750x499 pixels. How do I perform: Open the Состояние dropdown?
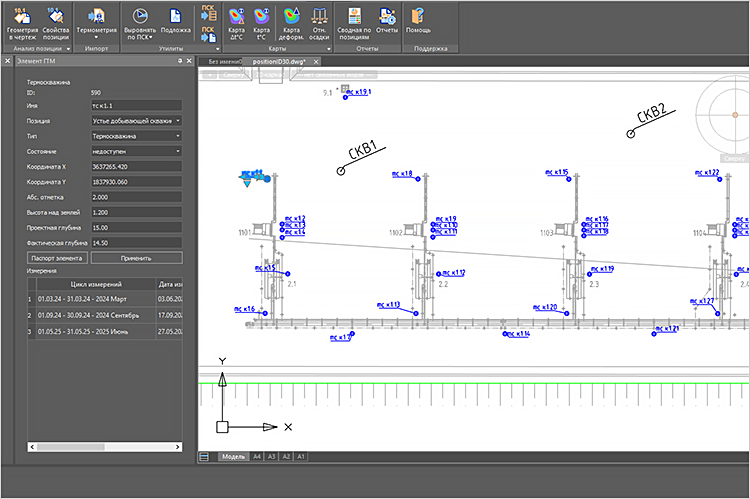(x=136, y=152)
